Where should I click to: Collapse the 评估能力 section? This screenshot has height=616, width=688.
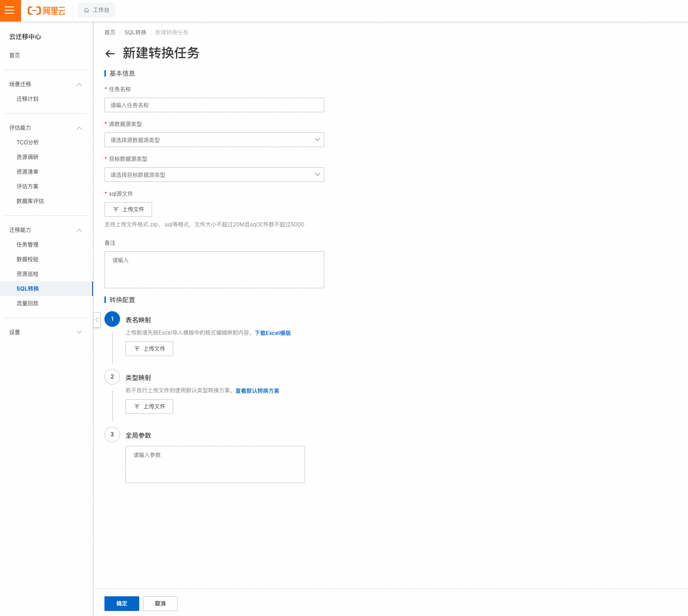click(79, 128)
